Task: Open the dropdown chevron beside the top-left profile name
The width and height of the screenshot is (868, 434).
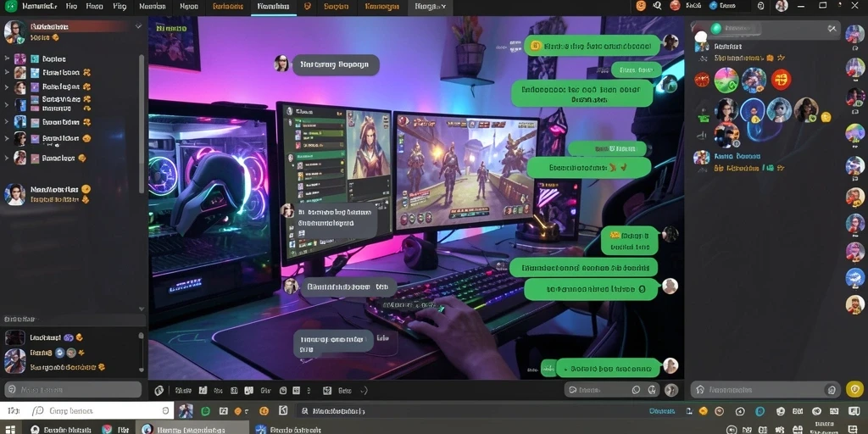Action: 138,26
